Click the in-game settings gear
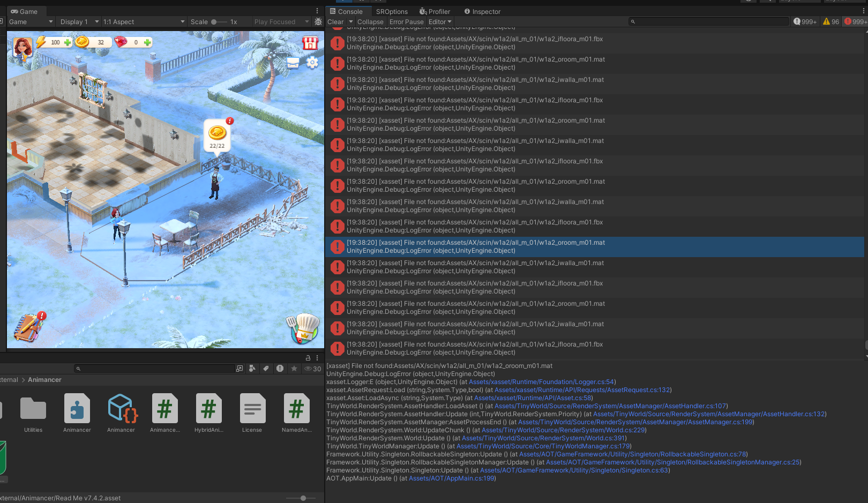The height and width of the screenshot is (503, 868). [x=312, y=63]
